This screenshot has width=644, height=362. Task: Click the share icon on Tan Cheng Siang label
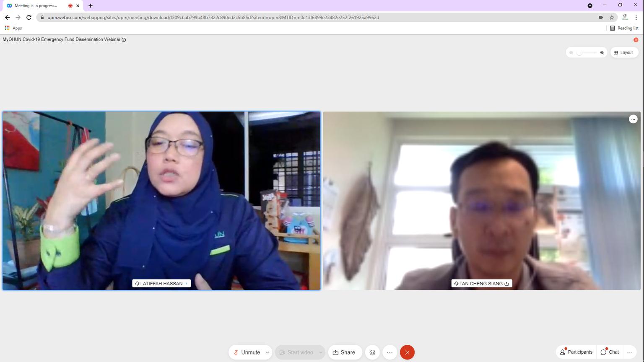(506, 284)
